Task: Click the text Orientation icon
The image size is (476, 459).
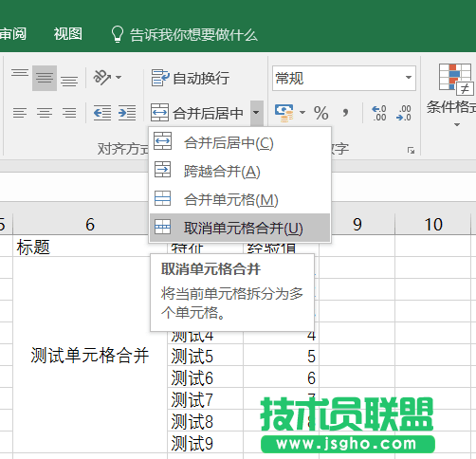Action: tap(101, 78)
